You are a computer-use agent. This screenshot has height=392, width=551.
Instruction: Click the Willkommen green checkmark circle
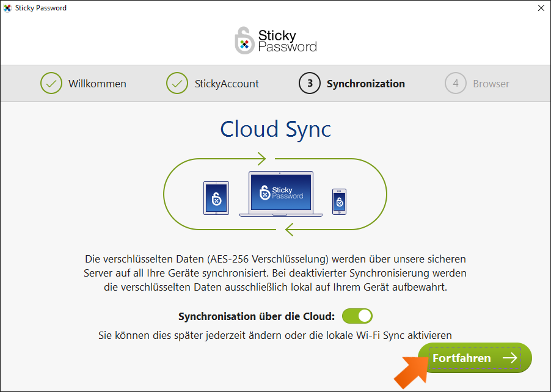(x=51, y=83)
